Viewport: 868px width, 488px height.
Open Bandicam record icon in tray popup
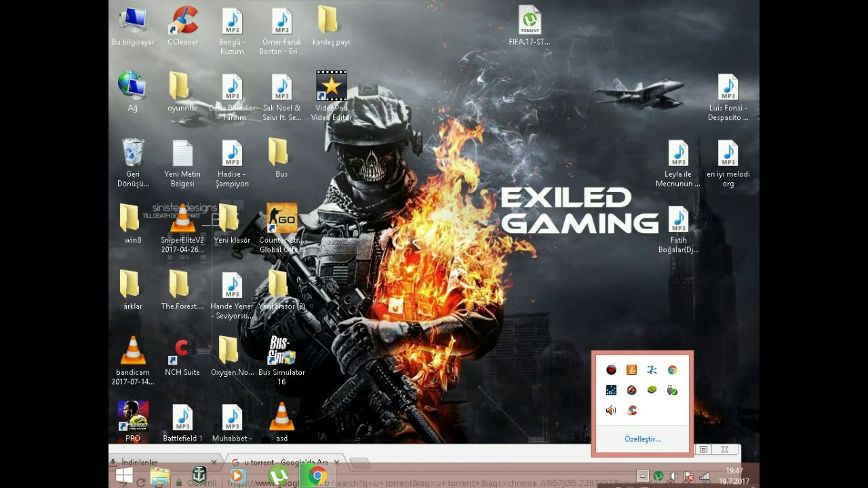click(x=611, y=370)
